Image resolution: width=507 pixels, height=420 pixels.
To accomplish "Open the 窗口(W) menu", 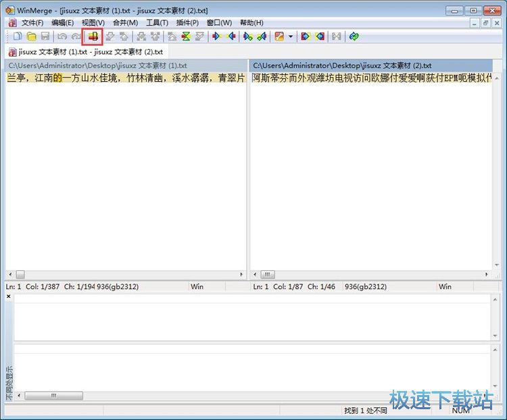I will 219,22.
